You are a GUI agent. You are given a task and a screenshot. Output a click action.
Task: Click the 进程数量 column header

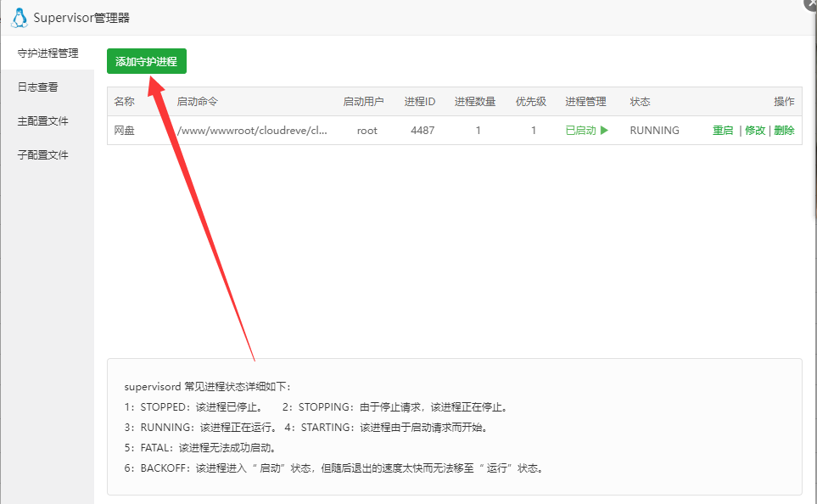[474, 102]
